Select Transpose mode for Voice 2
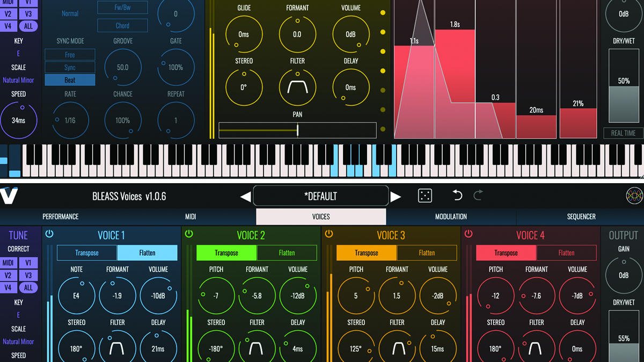 [226, 253]
